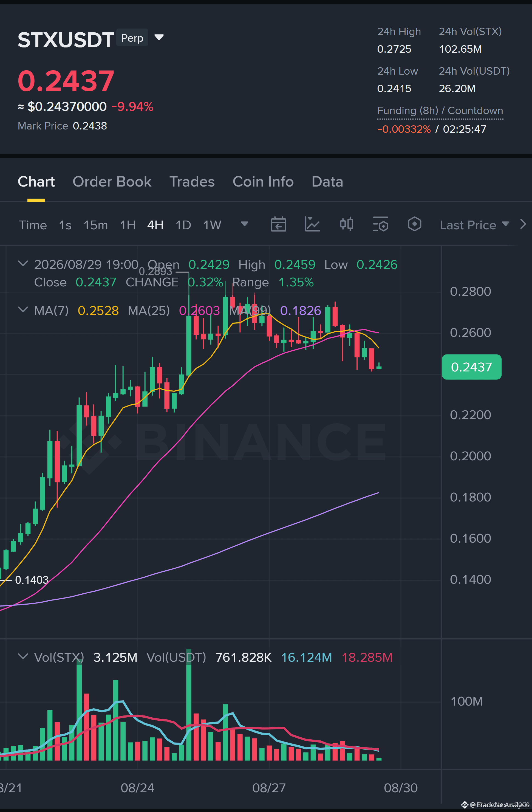Click the 24h Vol(STX) value 102.65M
The height and width of the screenshot is (812, 532).
(460, 49)
